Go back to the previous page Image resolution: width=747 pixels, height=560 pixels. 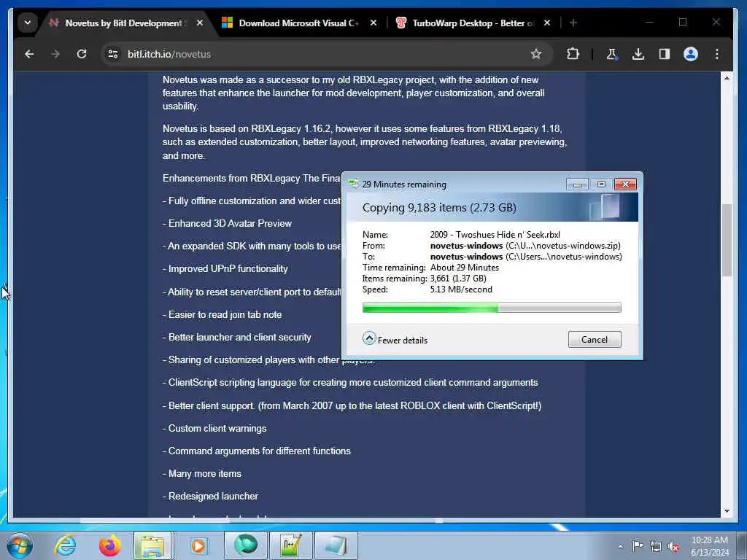pos(29,54)
